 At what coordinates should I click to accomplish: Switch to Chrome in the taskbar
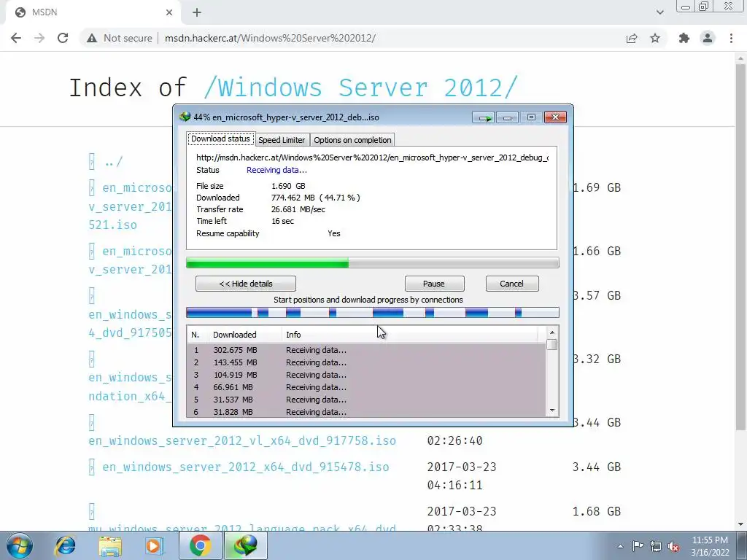200,545
